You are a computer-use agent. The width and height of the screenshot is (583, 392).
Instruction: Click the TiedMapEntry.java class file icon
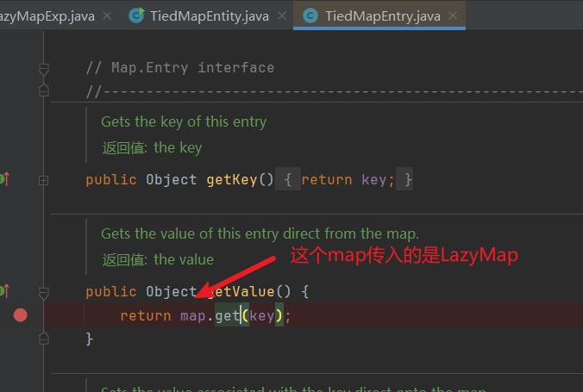coord(310,16)
